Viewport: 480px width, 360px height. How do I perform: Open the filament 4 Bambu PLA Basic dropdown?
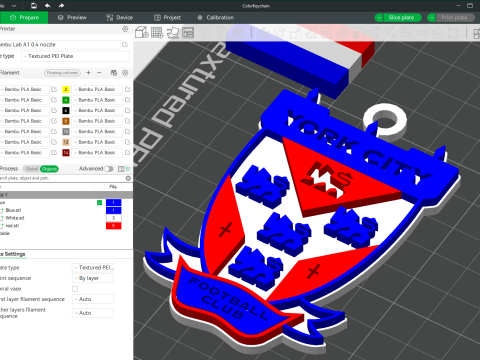tap(97, 100)
